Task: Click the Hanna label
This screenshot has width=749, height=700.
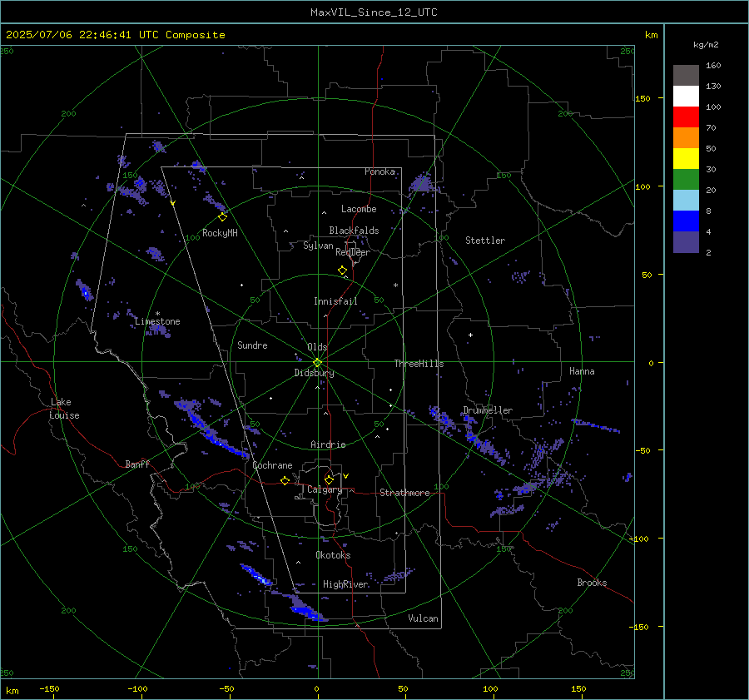Action: [x=582, y=372]
